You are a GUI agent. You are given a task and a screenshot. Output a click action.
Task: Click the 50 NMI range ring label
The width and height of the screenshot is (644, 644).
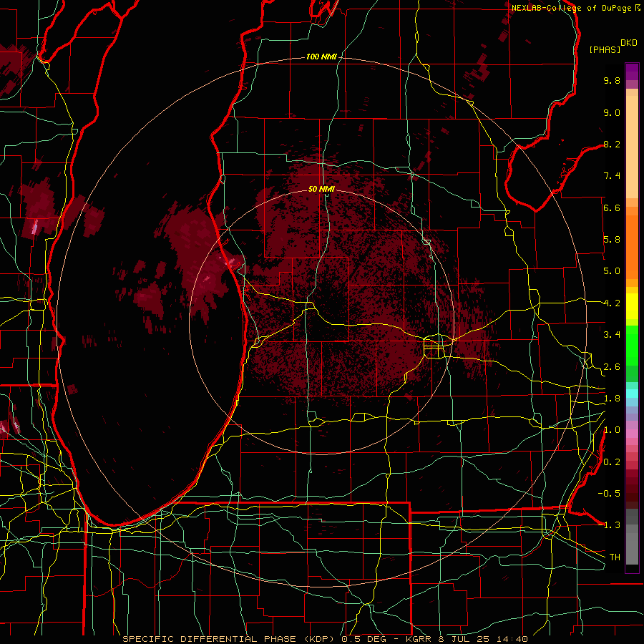click(x=321, y=189)
